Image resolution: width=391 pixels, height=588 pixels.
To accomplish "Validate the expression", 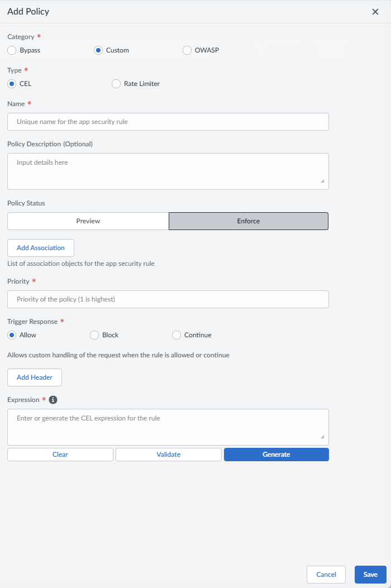I will pos(169,455).
